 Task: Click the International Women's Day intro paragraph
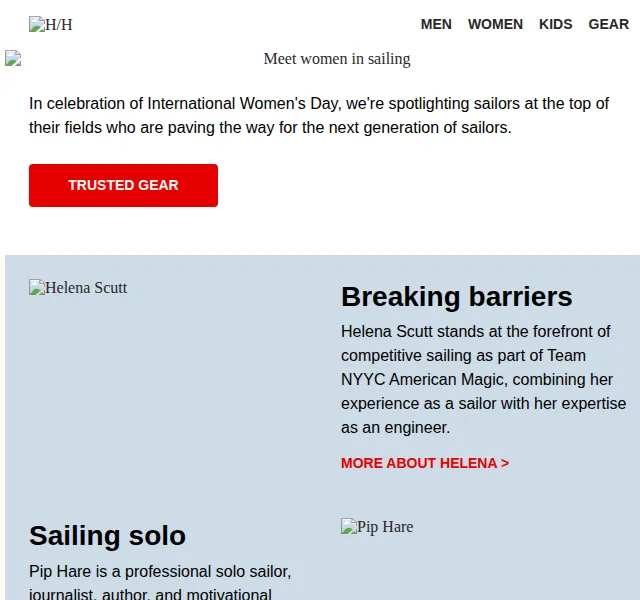coord(319,116)
